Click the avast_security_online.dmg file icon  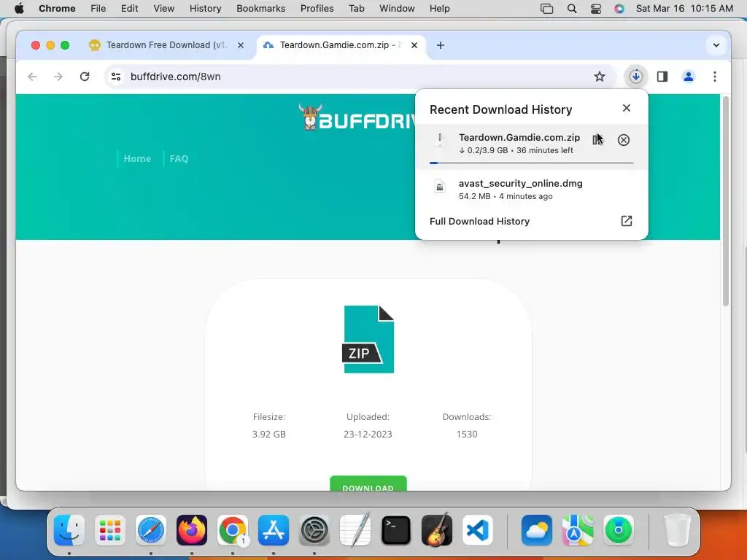pos(440,186)
